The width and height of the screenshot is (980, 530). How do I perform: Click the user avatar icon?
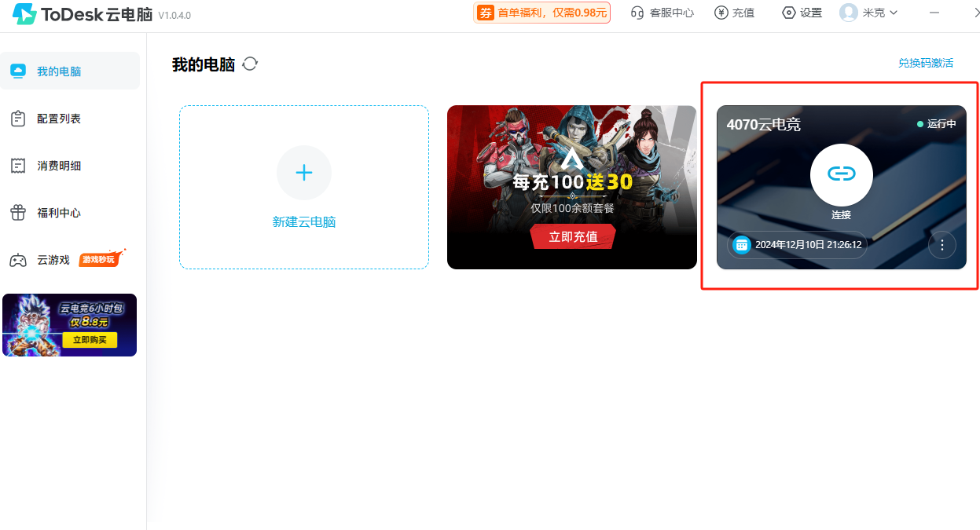[849, 13]
